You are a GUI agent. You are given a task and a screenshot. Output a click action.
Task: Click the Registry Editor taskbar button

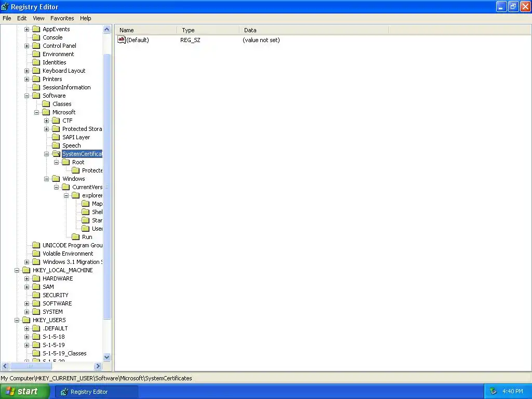click(97, 392)
